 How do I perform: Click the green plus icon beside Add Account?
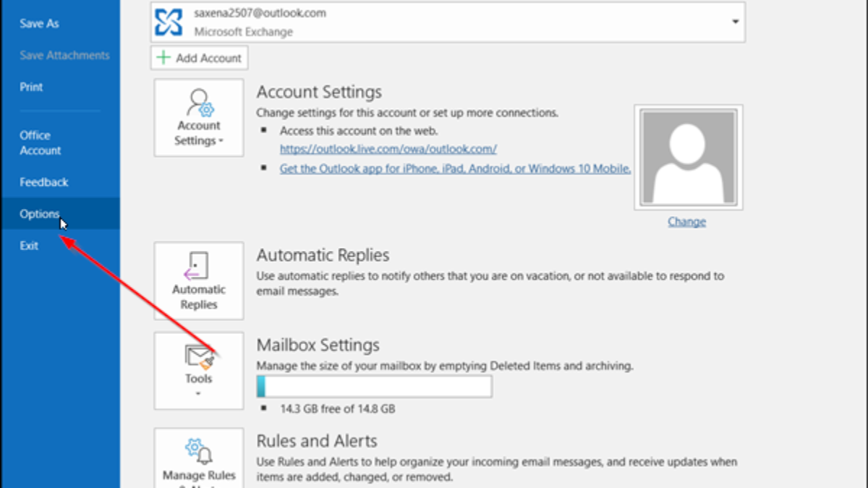(164, 58)
